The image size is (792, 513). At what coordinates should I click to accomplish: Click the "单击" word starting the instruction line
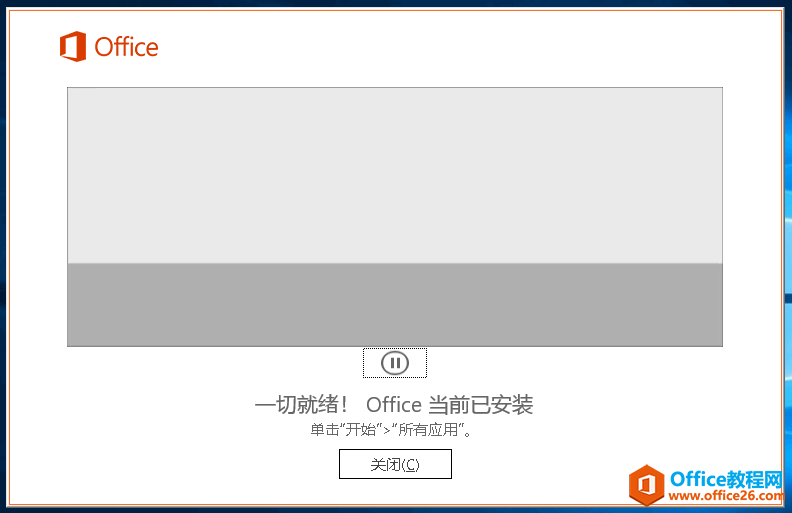(x=323, y=431)
